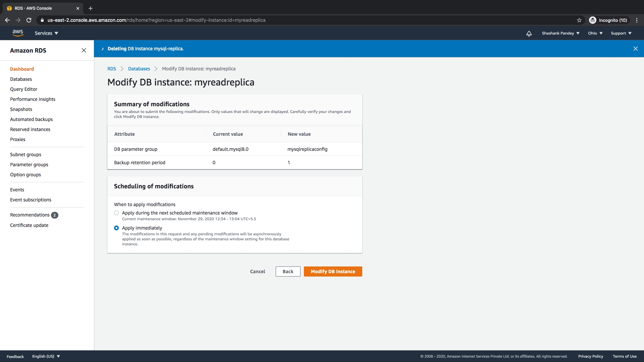
Task: Click the Modify DB Instance button
Action: tap(333, 271)
